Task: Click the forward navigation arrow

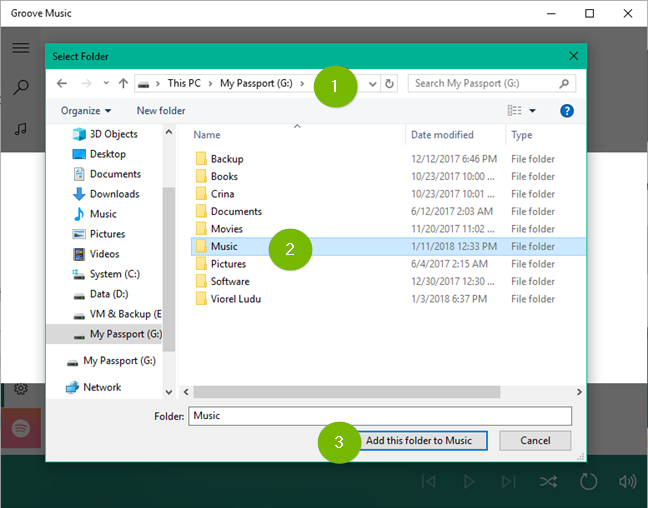Action: point(86,83)
